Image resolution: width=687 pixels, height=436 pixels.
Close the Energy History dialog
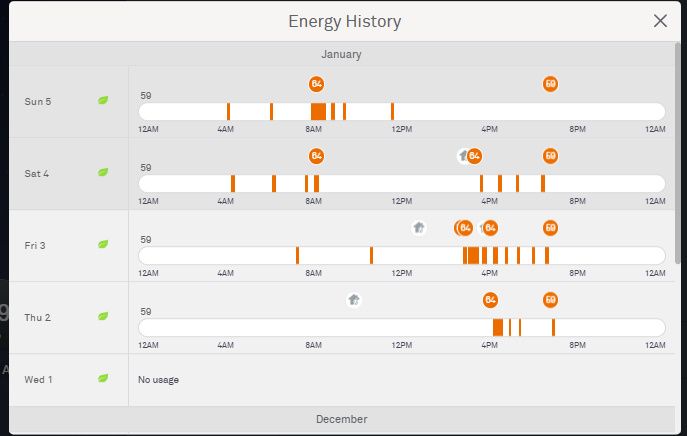(660, 21)
